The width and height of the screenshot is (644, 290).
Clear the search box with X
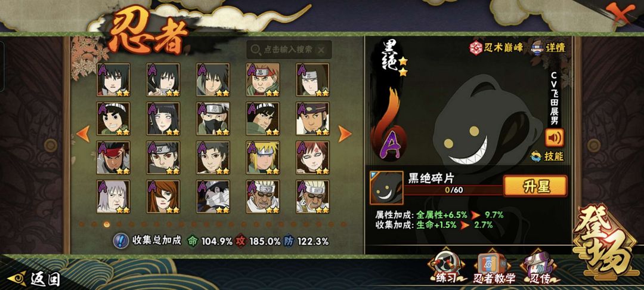[x=321, y=50]
